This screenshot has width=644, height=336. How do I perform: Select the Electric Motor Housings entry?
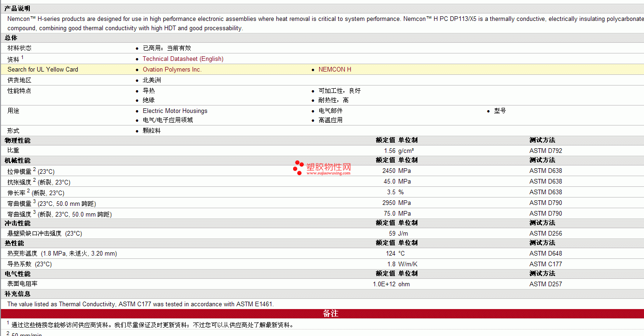pyautogui.click(x=175, y=111)
